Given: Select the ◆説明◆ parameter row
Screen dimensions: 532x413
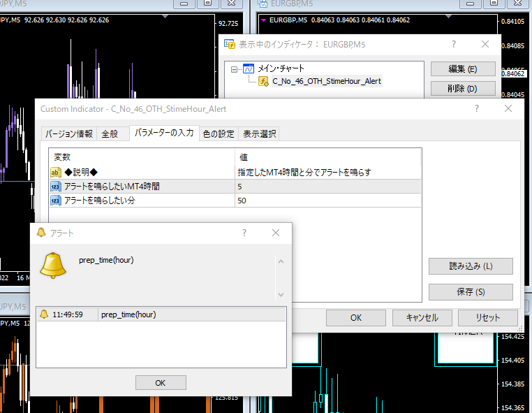Looking at the screenshot, I should (235, 173).
